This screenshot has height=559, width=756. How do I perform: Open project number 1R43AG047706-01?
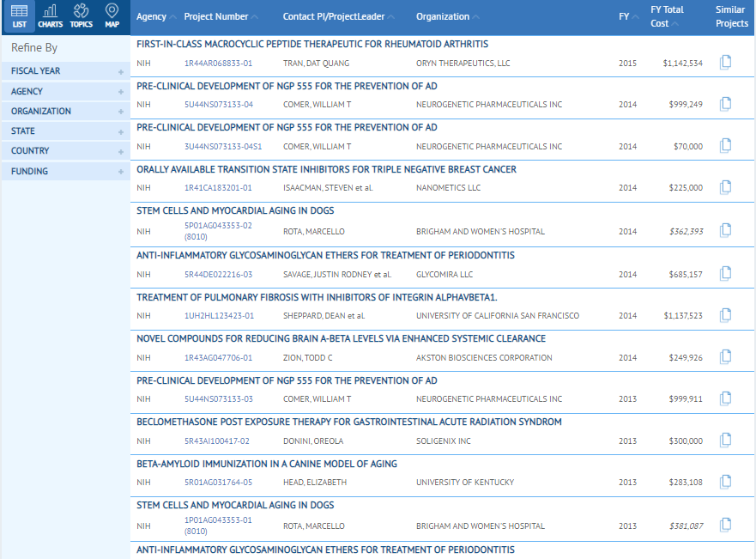tap(218, 357)
